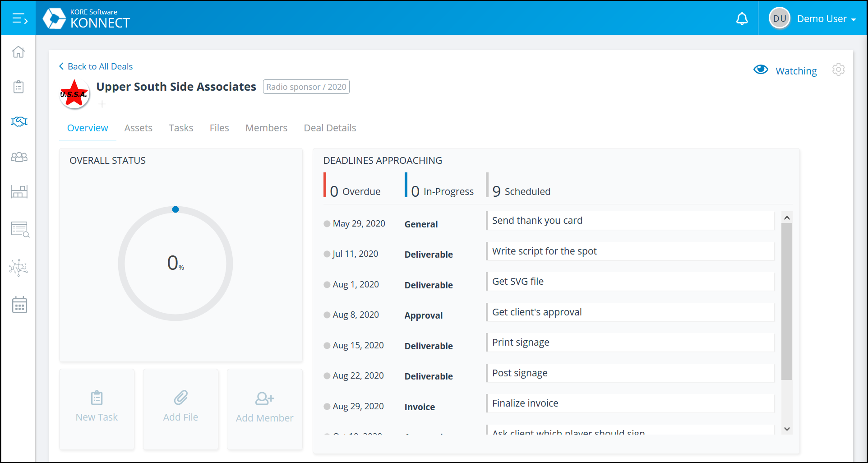Click the Add Member button
This screenshot has height=463, width=868.
pos(265,409)
